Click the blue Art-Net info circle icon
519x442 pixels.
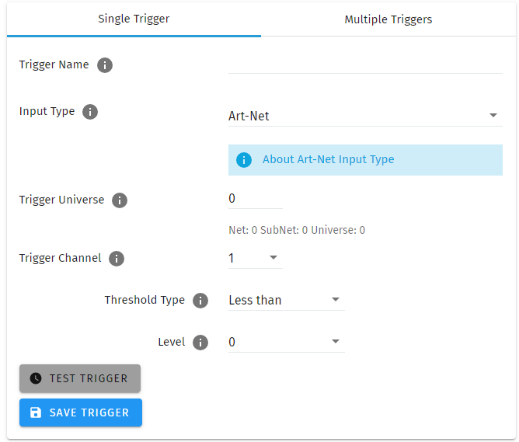(x=244, y=160)
